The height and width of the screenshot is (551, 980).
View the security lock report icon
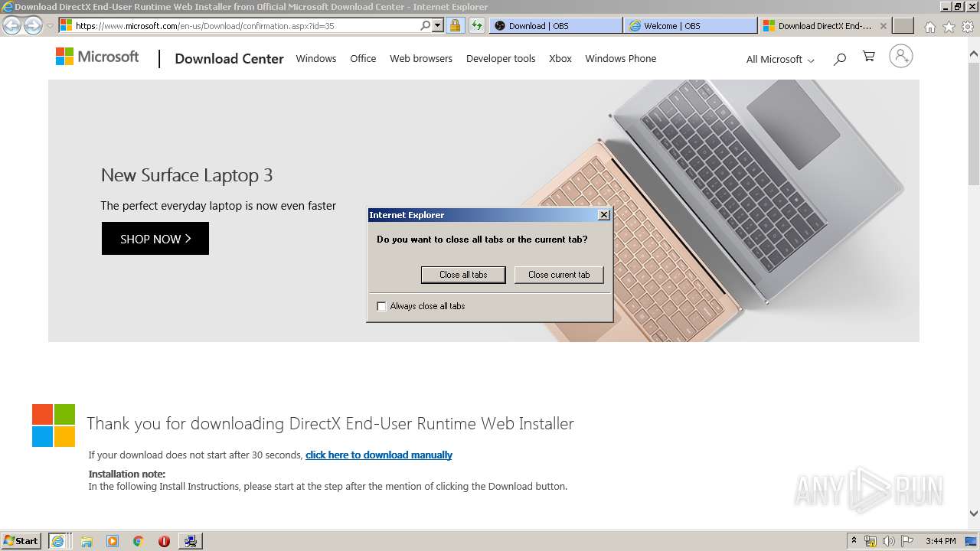[455, 25]
